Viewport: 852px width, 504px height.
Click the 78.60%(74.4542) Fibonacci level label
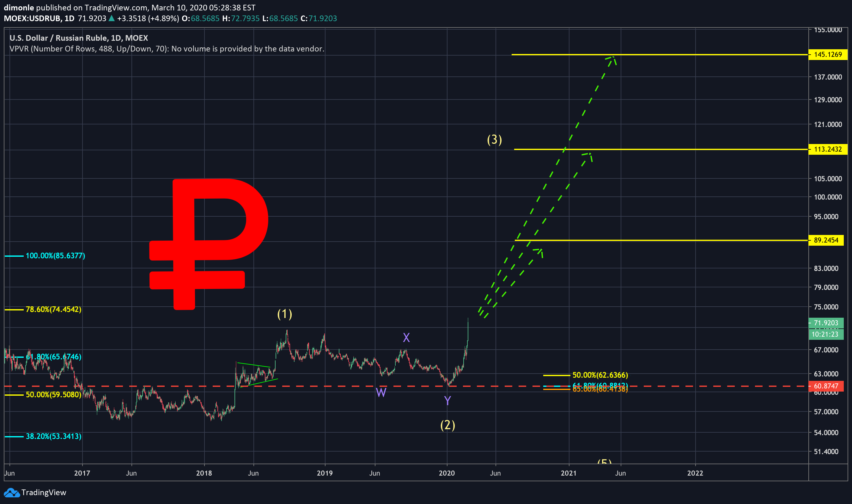tap(53, 309)
